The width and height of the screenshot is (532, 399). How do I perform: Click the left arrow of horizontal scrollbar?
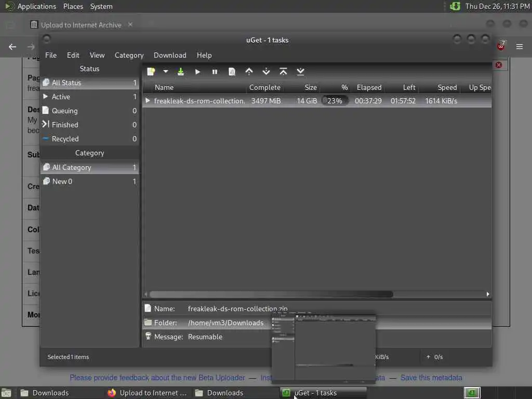click(146, 294)
